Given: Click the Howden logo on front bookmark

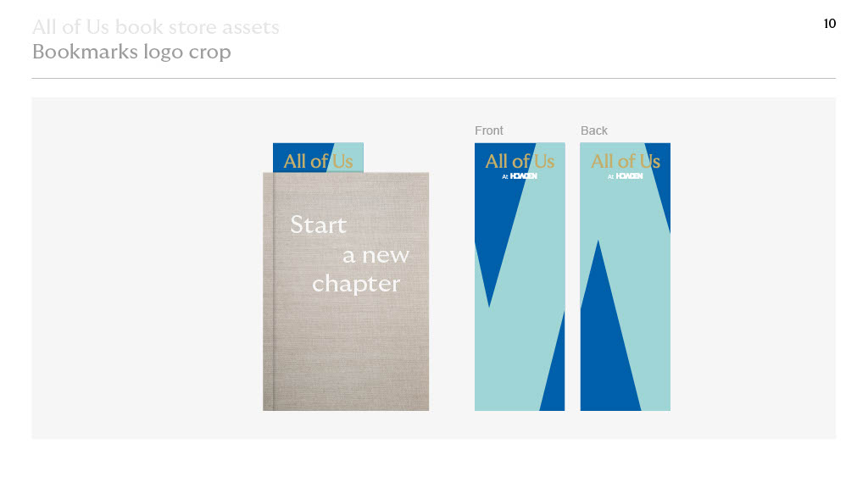Looking at the screenshot, I should click(x=520, y=176).
